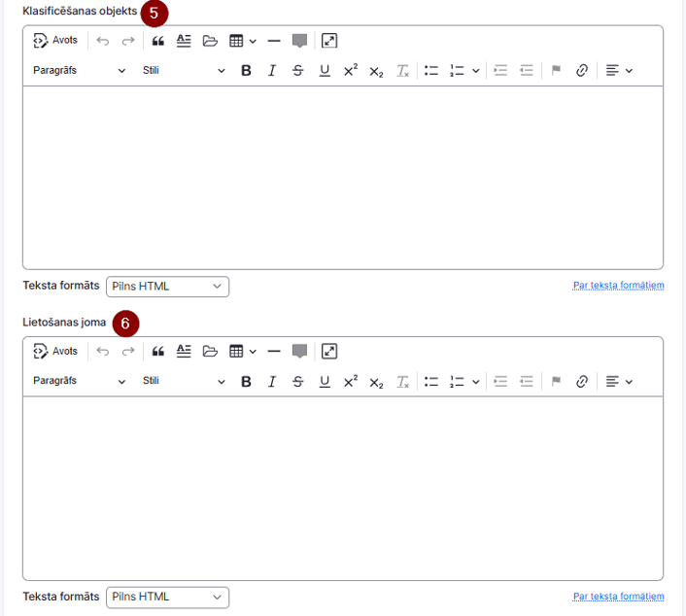Click inside the Klasificēšanas objekts text area
This screenshot has height=616, width=686.
pyautogui.click(x=343, y=177)
